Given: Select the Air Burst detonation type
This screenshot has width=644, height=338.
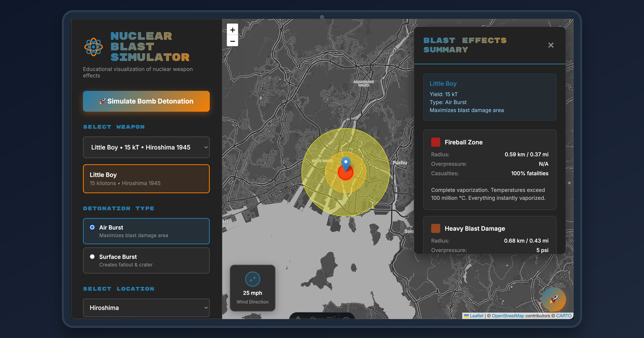Looking at the screenshot, I should click(x=146, y=231).
